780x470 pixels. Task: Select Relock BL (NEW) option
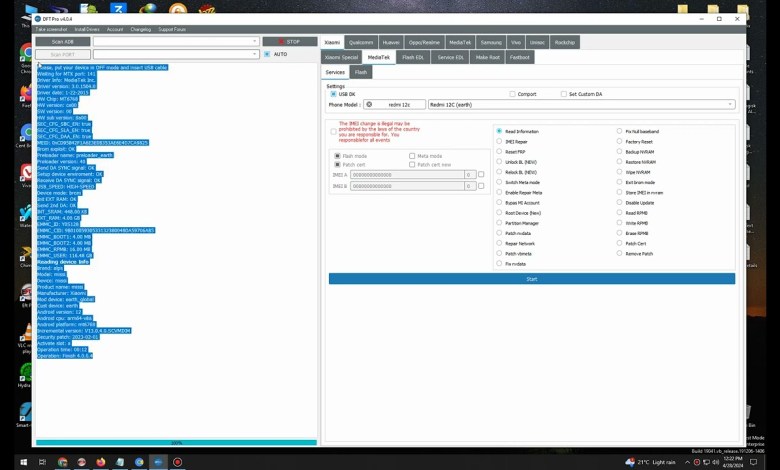coord(499,172)
